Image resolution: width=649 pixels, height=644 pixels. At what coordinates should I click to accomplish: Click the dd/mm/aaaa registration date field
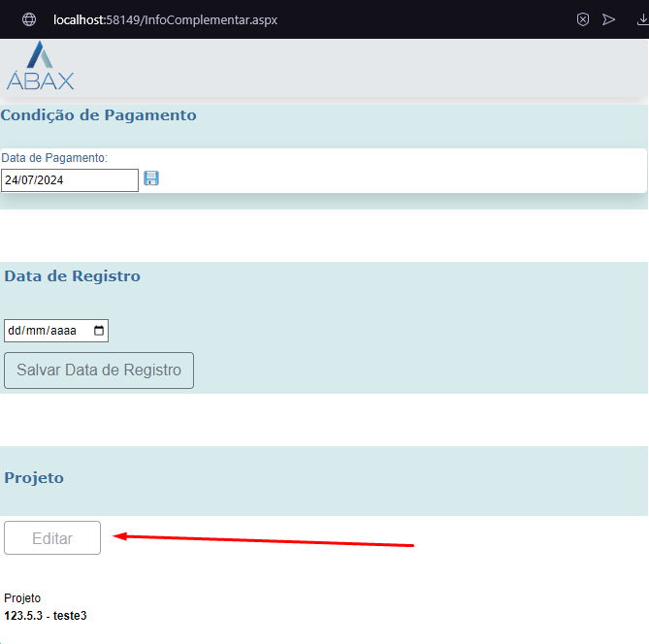tap(44, 331)
